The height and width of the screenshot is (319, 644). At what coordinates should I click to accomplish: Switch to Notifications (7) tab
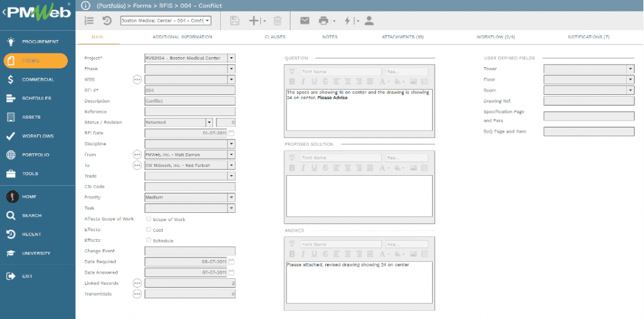(x=589, y=37)
